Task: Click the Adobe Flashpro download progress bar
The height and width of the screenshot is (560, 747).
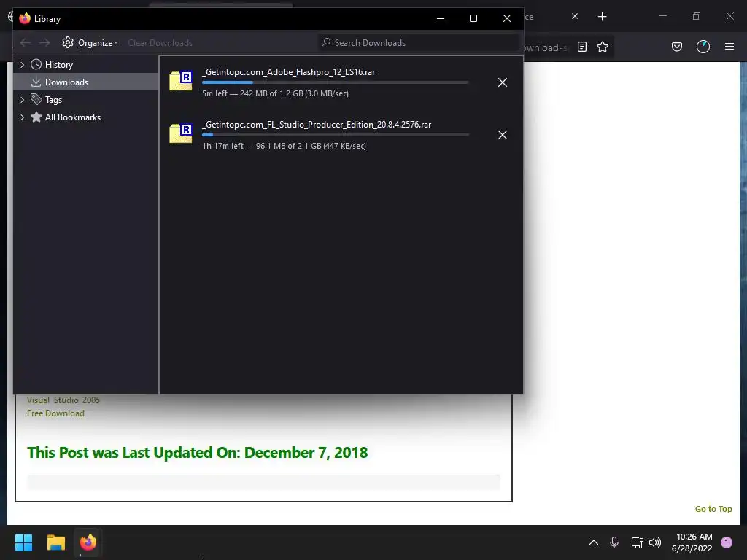Action: (336, 82)
